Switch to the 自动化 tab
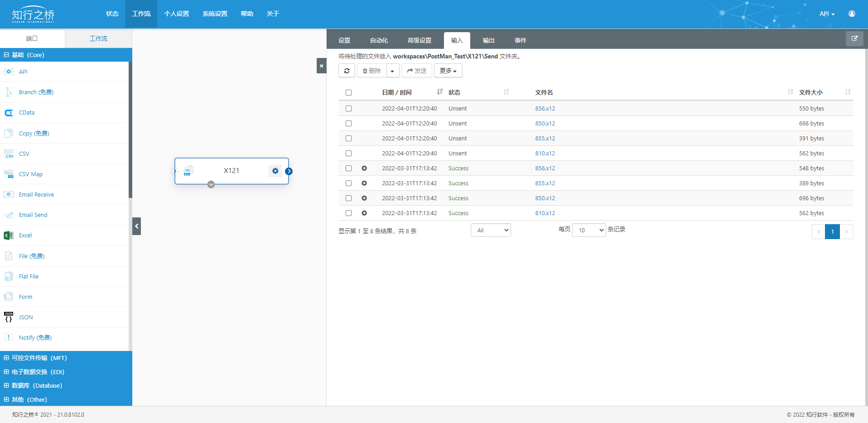 tap(379, 40)
